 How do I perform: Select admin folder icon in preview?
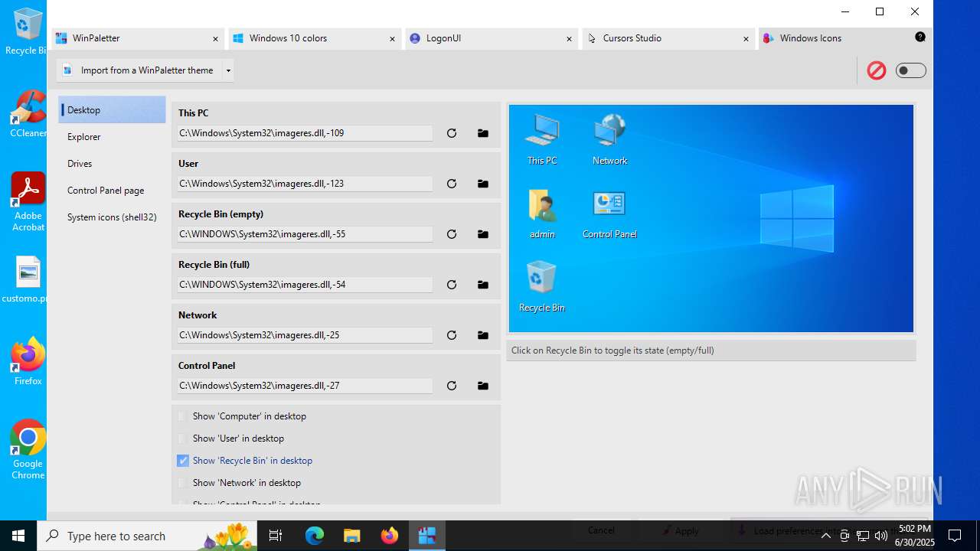[541, 213]
